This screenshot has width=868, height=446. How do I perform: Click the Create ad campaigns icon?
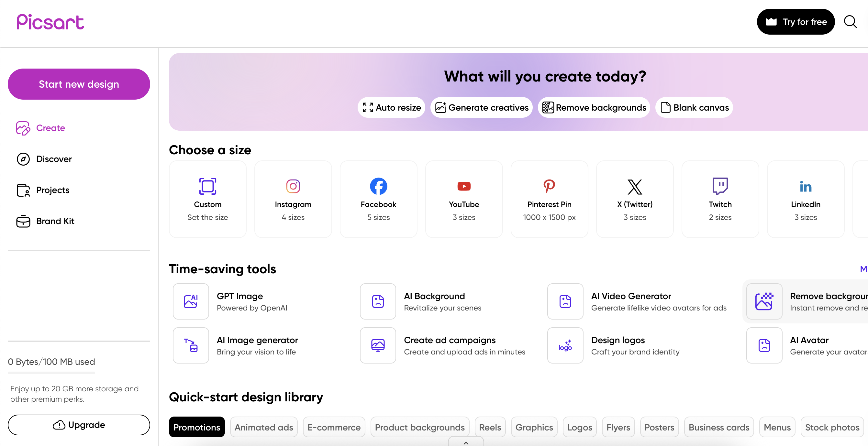coord(378,345)
